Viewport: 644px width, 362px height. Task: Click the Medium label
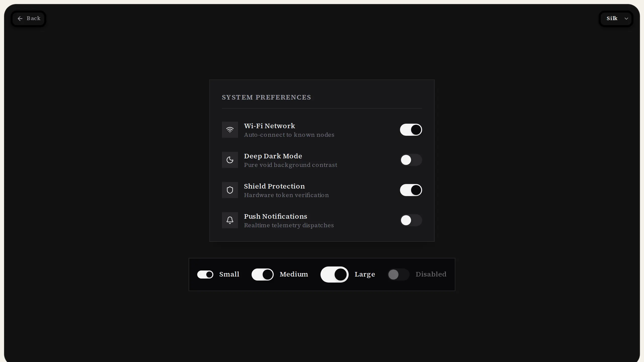tap(294, 274)
